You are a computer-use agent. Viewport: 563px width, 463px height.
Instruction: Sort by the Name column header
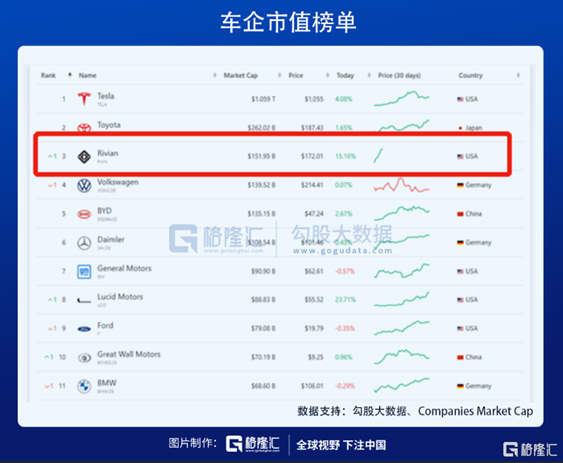88,75
